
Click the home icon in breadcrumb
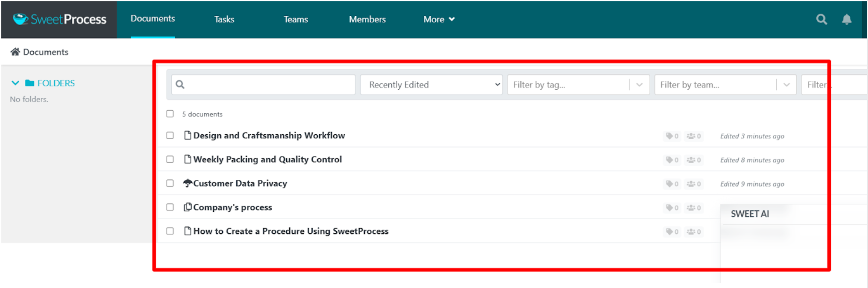(15, 52)
